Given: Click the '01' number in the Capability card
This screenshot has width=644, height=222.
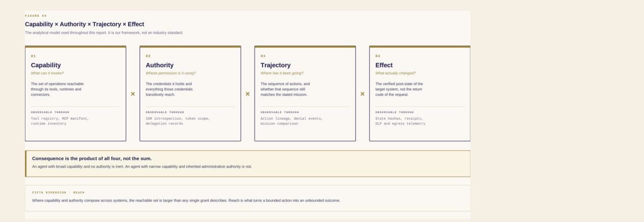Looking at the screenshot, I should coord(33,56).
